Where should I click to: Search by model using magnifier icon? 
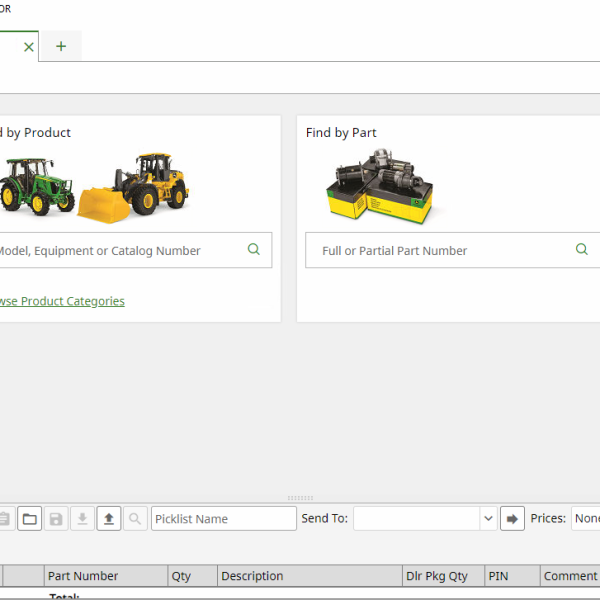(254, 249)
